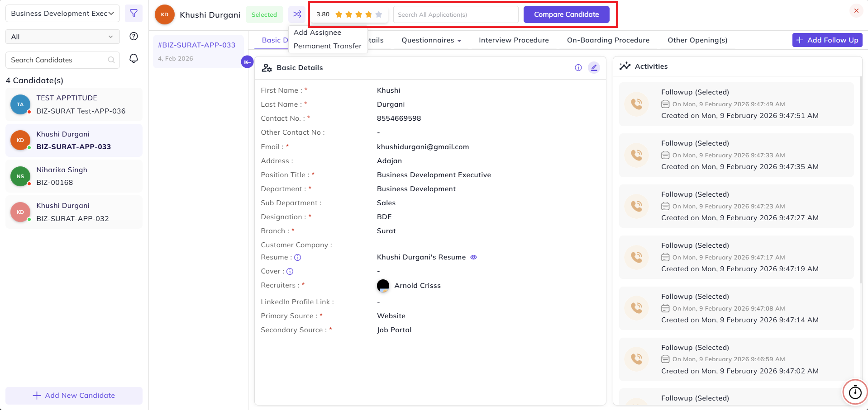Viewport: 868px width, 410px height.
Task: Select candidate Khushi Durgani BIZ-SURAT-APP-032
Action: pos(74,212)
